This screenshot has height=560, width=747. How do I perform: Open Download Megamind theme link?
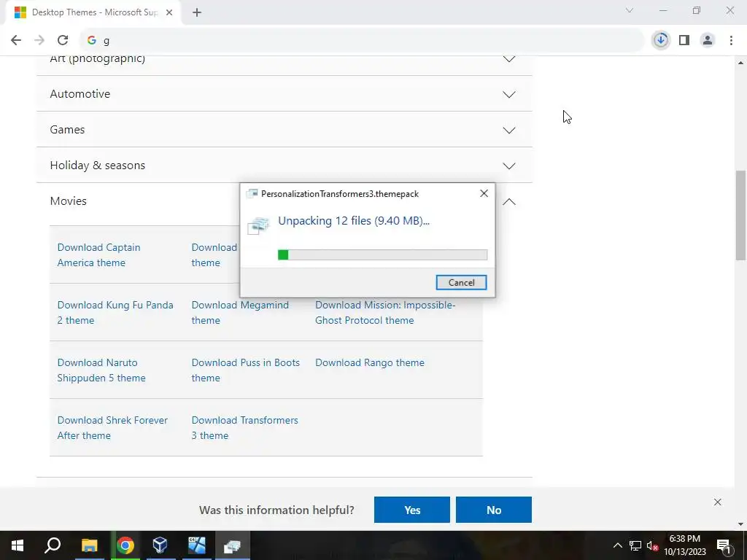pos(240,312)
